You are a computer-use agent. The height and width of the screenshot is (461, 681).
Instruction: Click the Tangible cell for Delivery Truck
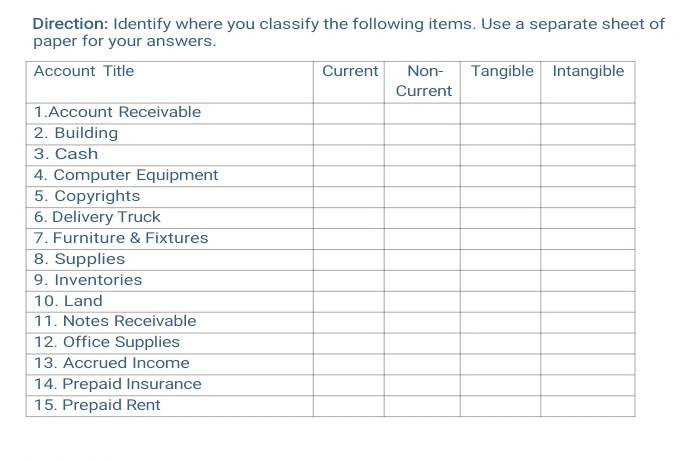[x=500, y=217]
